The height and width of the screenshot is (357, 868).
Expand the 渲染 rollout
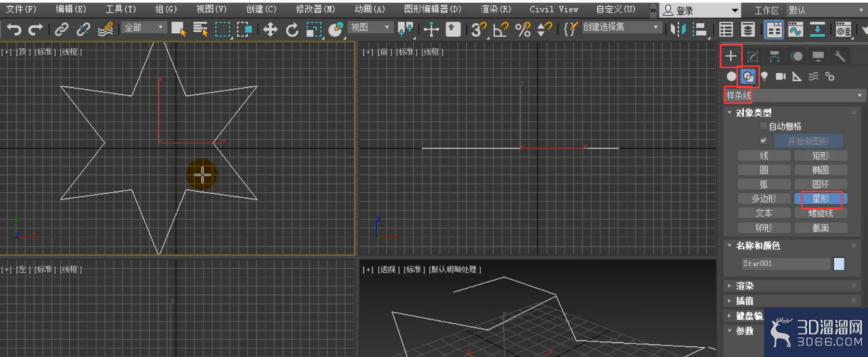(793, 286)
